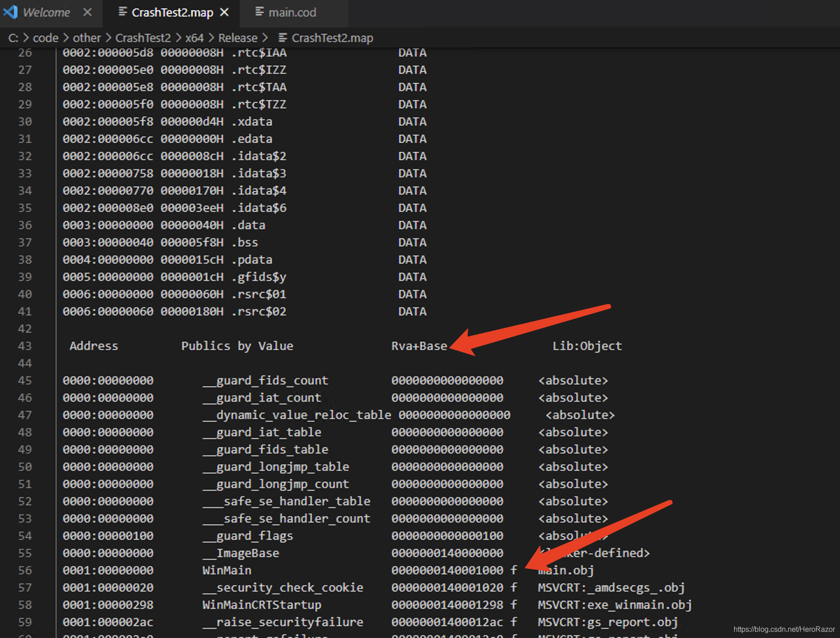The image size is (840, 638).
Task: Click file icon on main.cod tab
Action: point(260,12)
